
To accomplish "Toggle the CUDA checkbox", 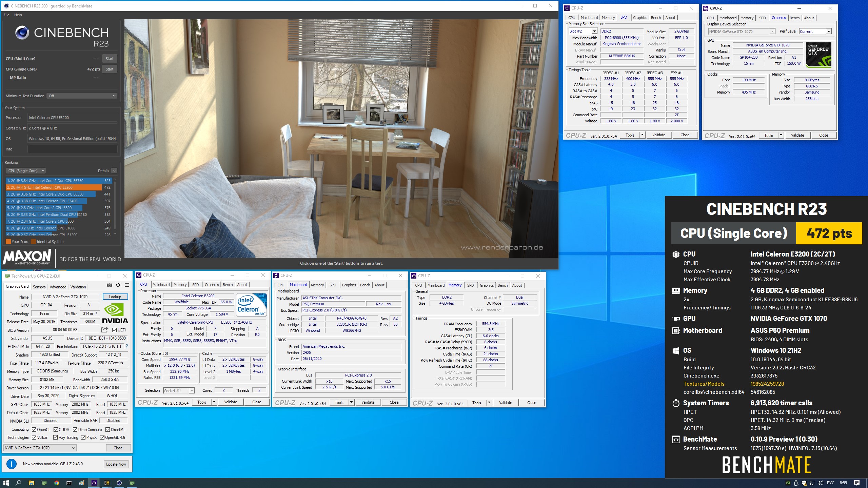I will tap(56, 429).
